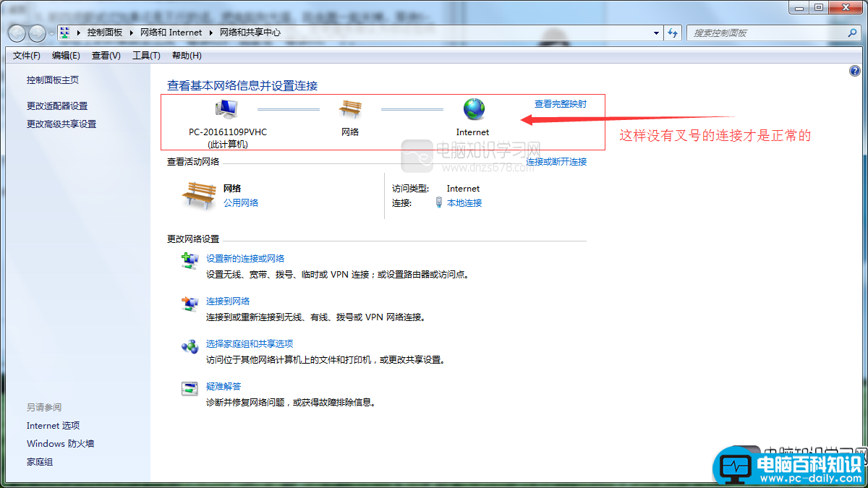Viewport: 868px width, 488px height.
Task: Click 公用网络 link
Action: 241,202
